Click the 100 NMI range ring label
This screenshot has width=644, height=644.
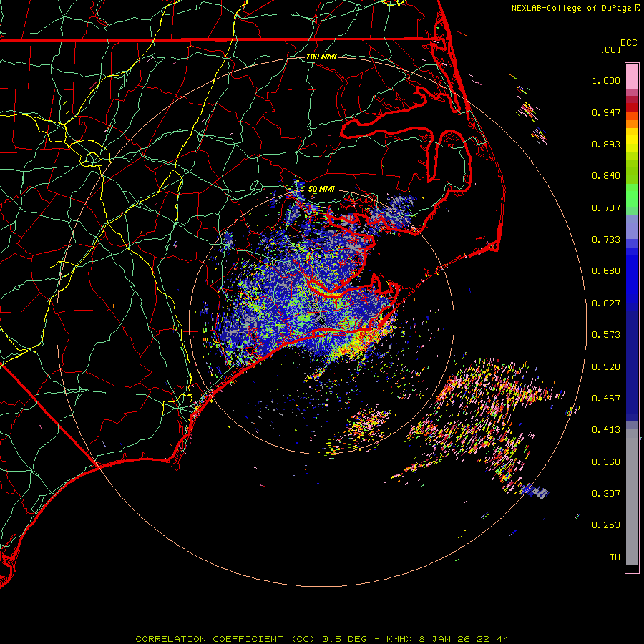(321, 57)
